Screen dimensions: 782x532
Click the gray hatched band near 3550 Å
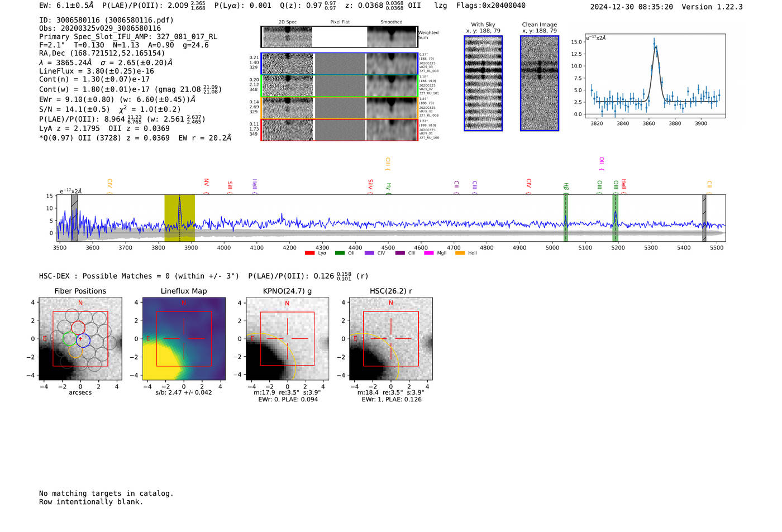point(74,218)
